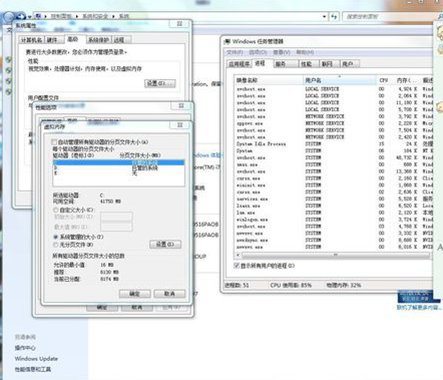This screenshot has width=443, height=380.
Task: Go forward in the Explorer window
Action: pos(21,16)
